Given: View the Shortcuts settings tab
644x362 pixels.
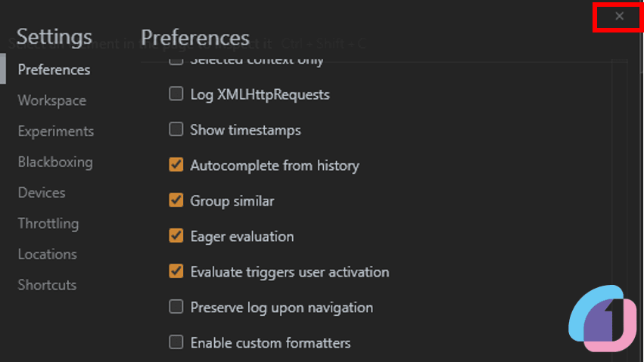Looking at the screenshot, I should click(x=47, y=285).
